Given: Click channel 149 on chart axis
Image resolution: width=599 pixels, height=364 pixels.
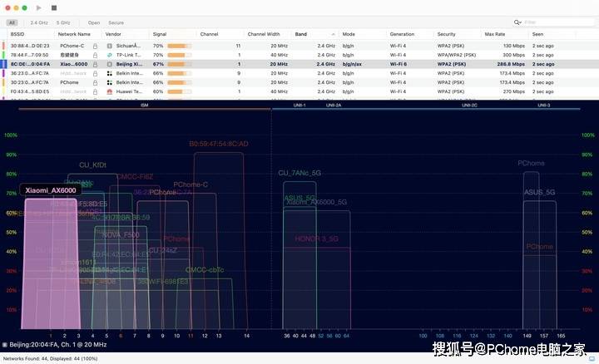Looking at the screenshot, I should pos(527,336).
